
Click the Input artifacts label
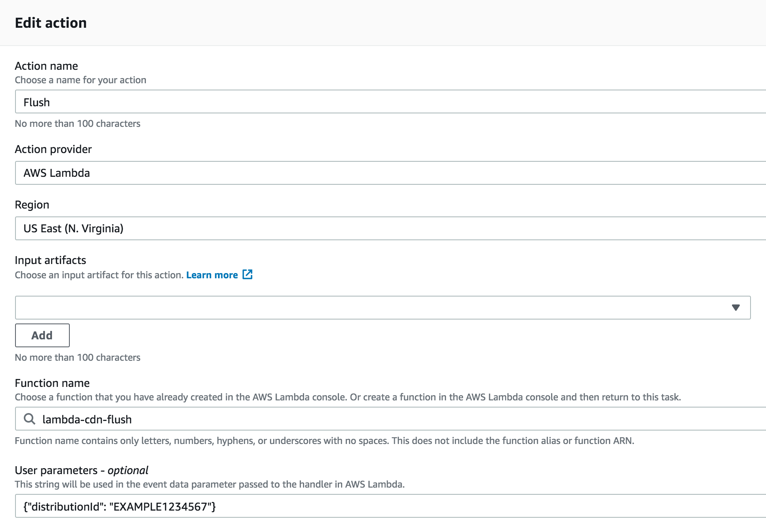50,260
